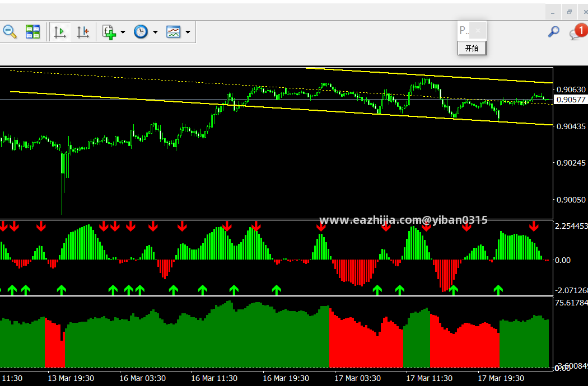The height and width of the screenshot is (386, 588).
Task: Click the 0.90050 price scale label
Action: pyautogui.click(x=571, y=200)
